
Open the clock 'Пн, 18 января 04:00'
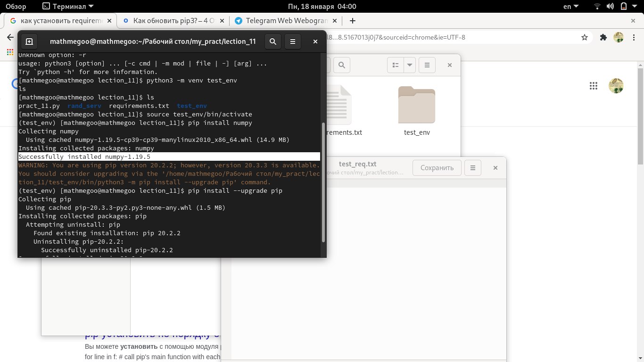pos(322,6)
